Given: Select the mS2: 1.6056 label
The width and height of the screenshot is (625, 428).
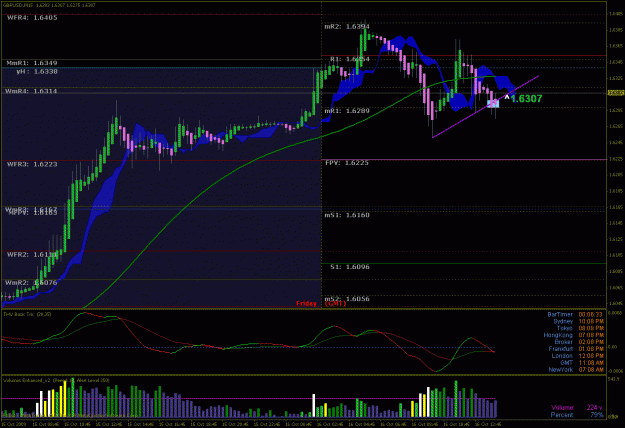Looking at the screenshot, I should coord(347,298).
